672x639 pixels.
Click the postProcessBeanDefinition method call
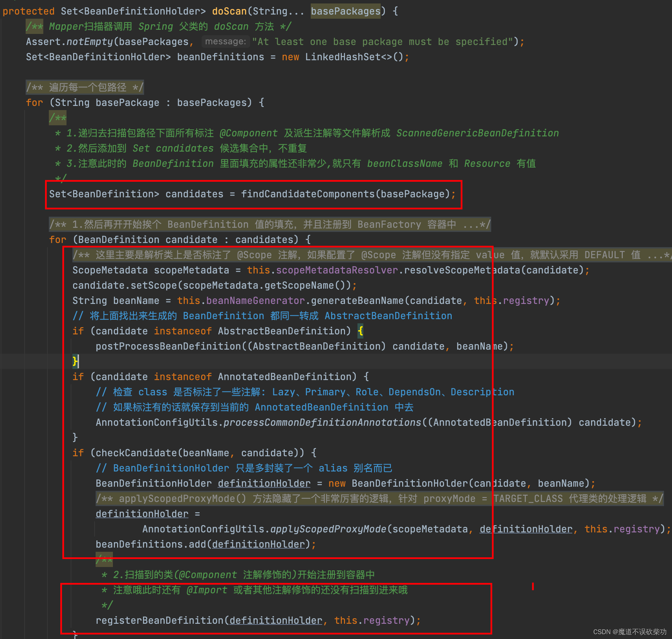click(168, 346)
